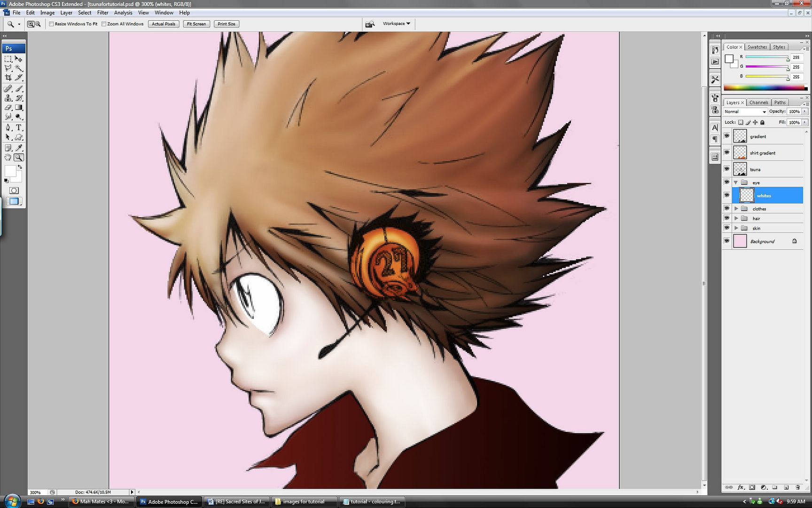This screenshot has width=812, height=508.
Task: Hide the tsuna layer
Action: tap(727, 169)
